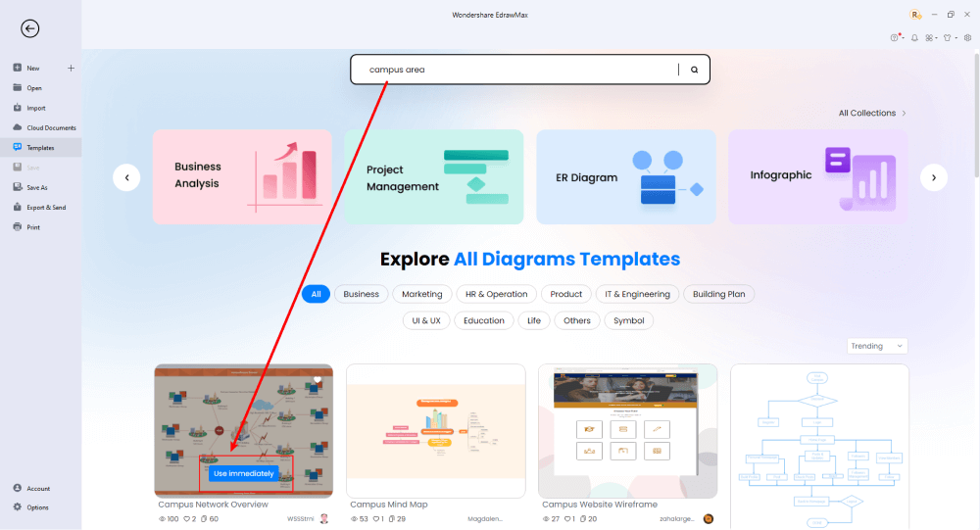Click copies icon under Campus Website Wireframe
980x530 pixels.
[584, 519]
